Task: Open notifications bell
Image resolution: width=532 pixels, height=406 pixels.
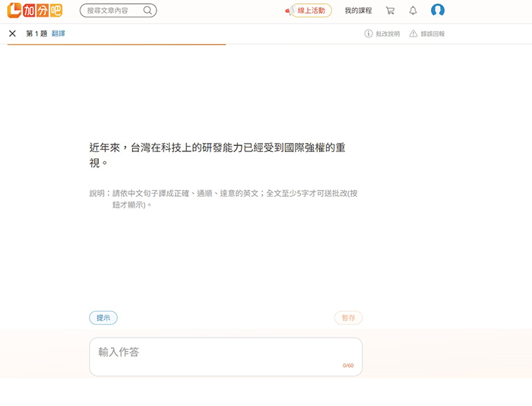Action: pos(413,11)
